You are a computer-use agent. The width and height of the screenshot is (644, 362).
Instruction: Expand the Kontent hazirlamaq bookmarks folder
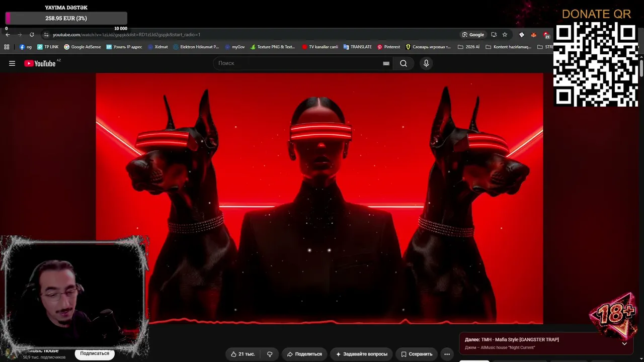coord(508,47)
